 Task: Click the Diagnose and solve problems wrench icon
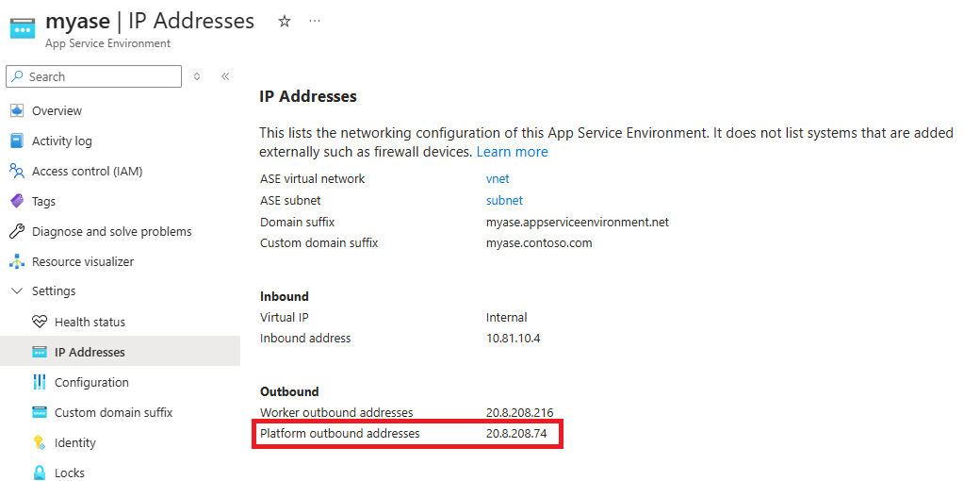[16, 232]
